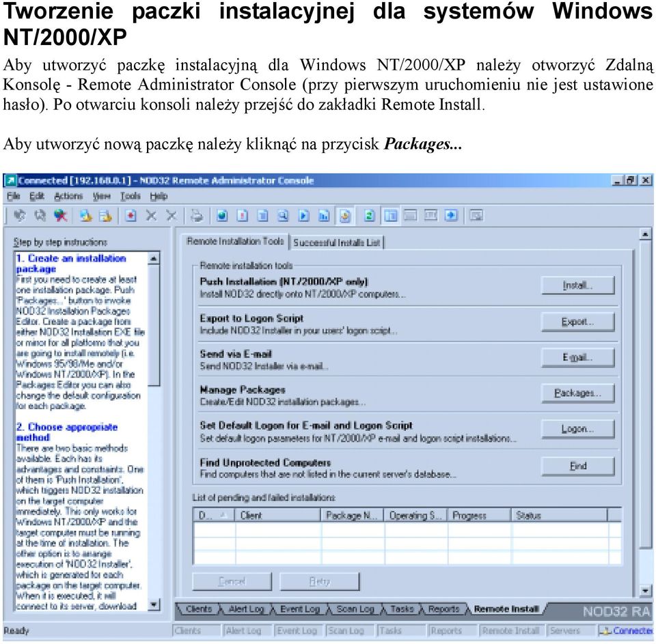Open the Help menu

[x=159, y=196]
